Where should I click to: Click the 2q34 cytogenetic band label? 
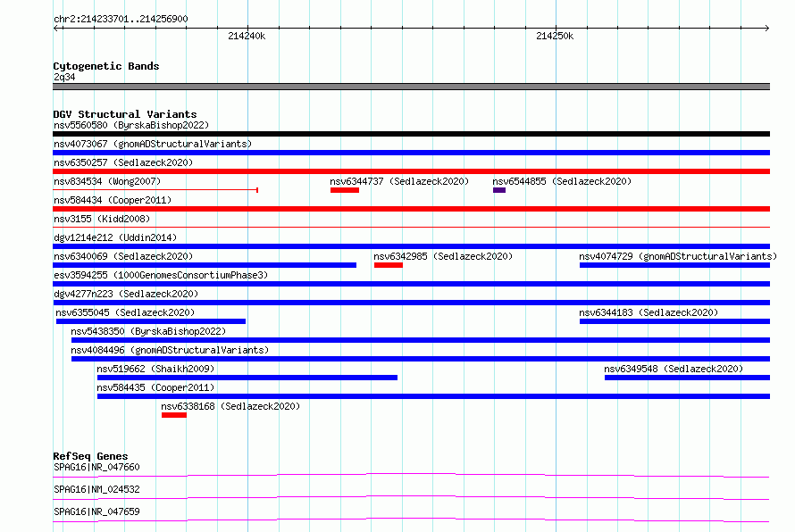(64, 77)
